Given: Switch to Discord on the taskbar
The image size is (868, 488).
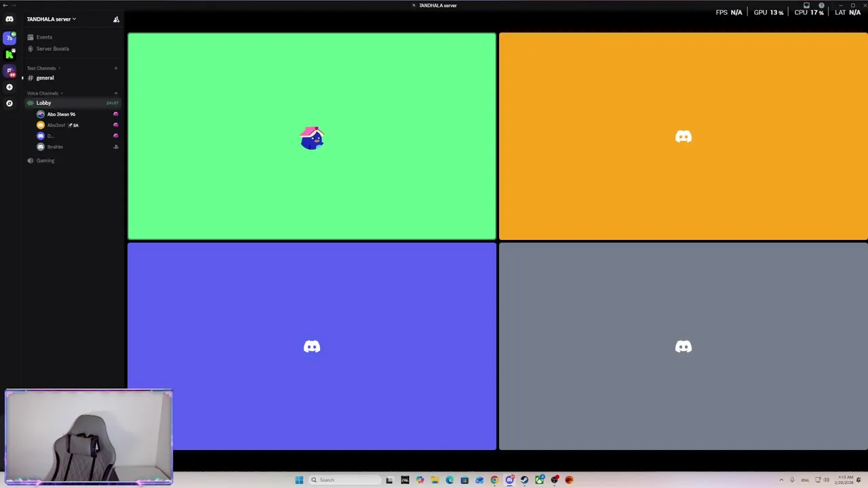Looking at the screenshot, I should coord(509,480).
